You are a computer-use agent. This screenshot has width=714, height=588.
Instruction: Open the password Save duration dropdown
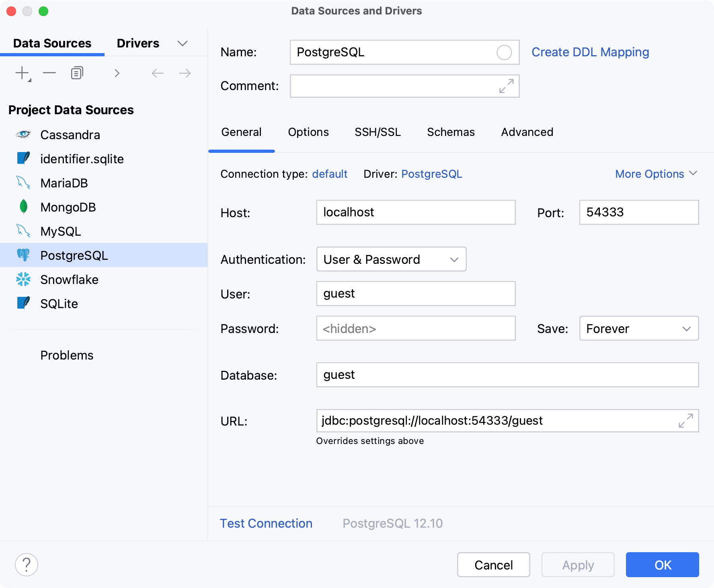click(x=638, y=329)
